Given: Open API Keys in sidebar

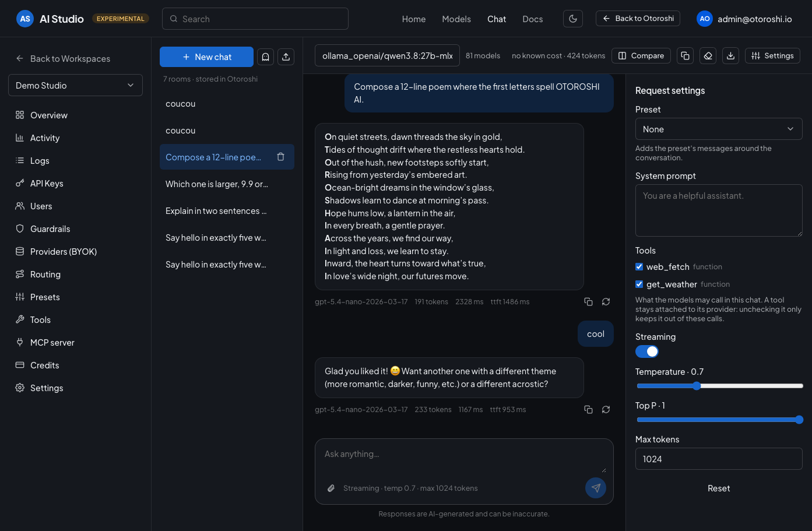Looking at the screenshot, I should click(x=75, y=184).
